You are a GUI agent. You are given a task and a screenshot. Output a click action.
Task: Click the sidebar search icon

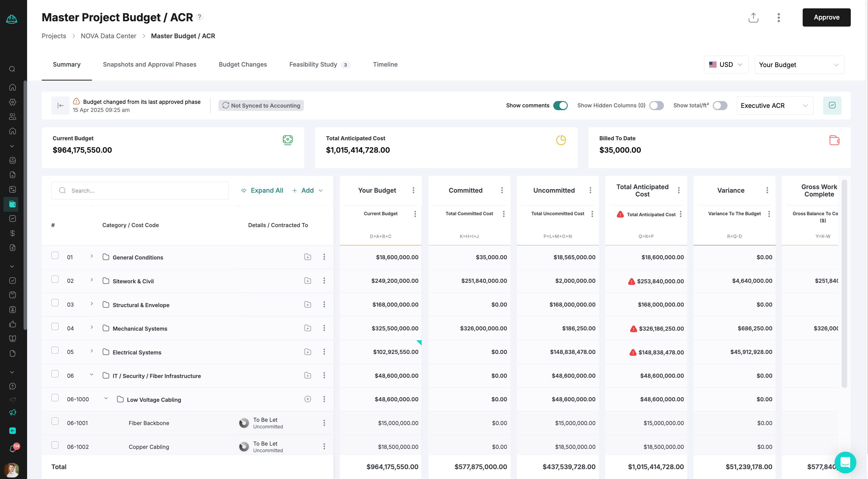12,69
